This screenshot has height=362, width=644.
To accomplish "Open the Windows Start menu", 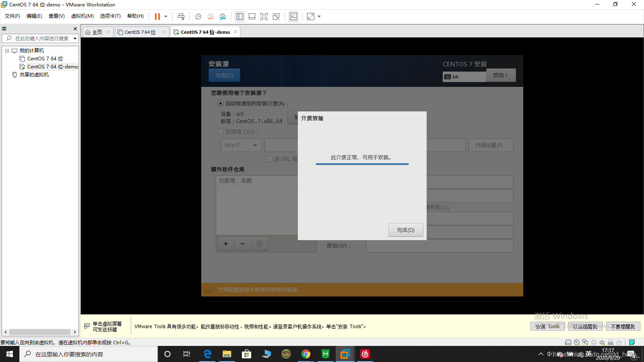I will (x=10, y=354).
